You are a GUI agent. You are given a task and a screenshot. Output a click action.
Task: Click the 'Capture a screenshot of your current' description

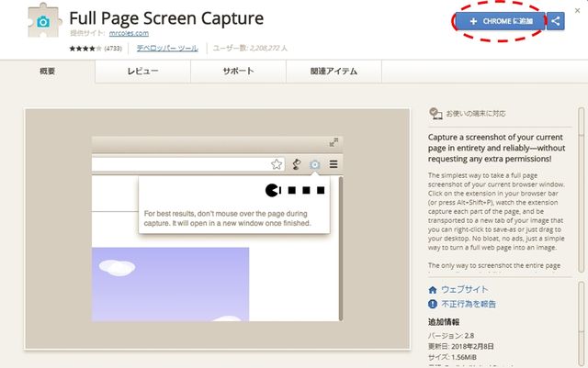[x=496, y=148]
